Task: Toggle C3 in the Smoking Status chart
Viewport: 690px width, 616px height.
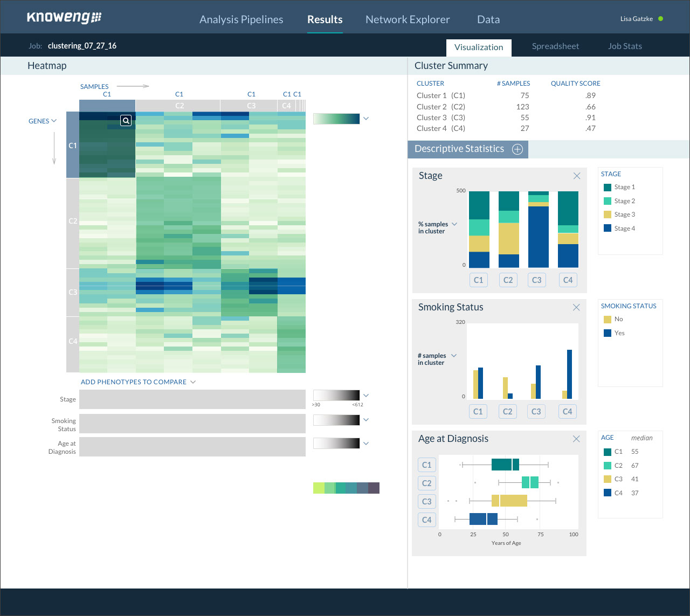Action: click(536, 411)
